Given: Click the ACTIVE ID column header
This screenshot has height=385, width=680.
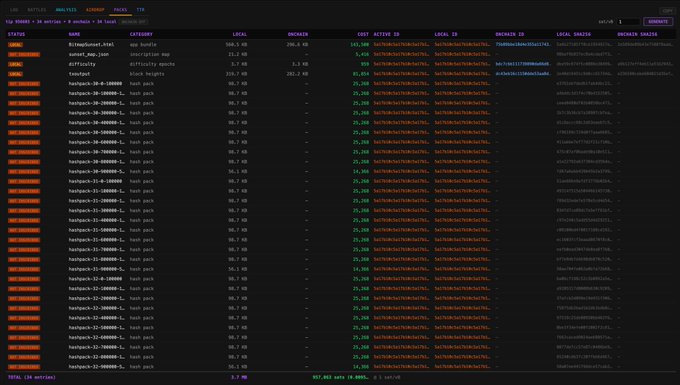Looking at the screenshot, I should pyautogui.click(x=386, y=34).
